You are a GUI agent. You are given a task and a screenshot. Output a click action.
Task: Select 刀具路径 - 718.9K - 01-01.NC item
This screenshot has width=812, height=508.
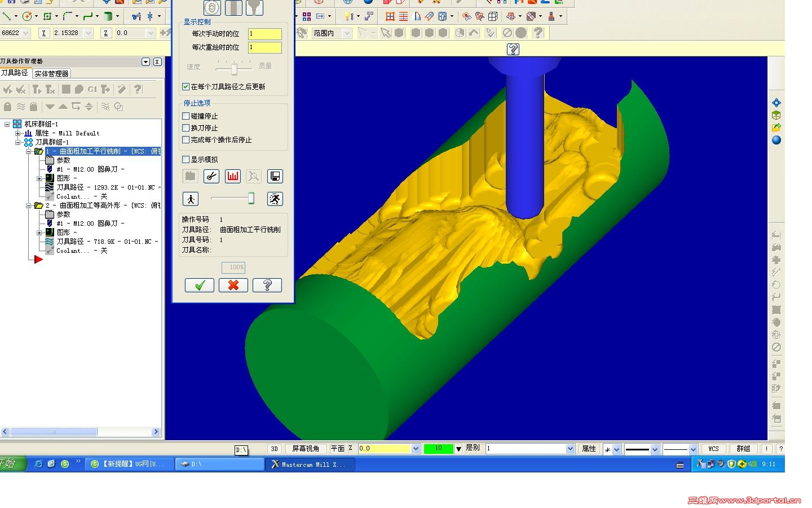tap(107, 242)
